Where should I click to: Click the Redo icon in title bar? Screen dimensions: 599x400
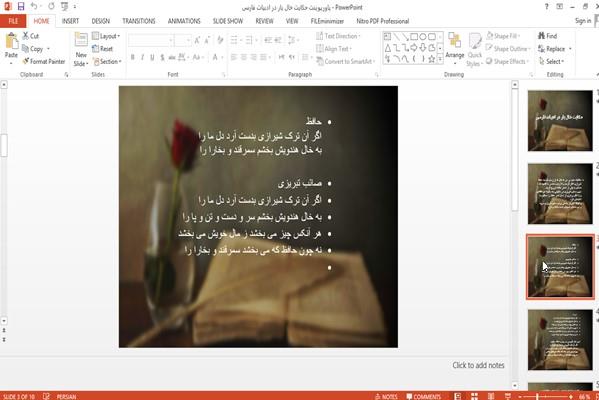click(x=51, y=6)
